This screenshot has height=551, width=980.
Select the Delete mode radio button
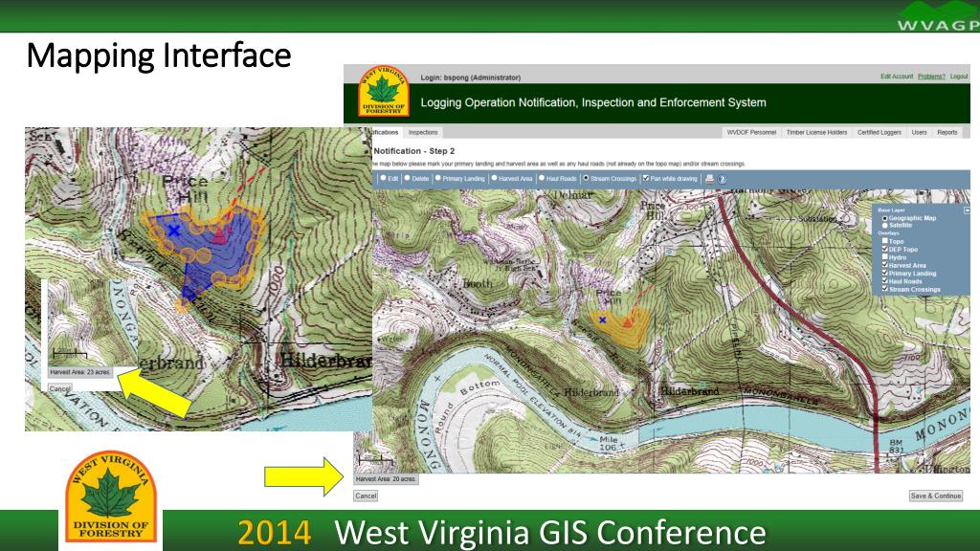[407, 178]
